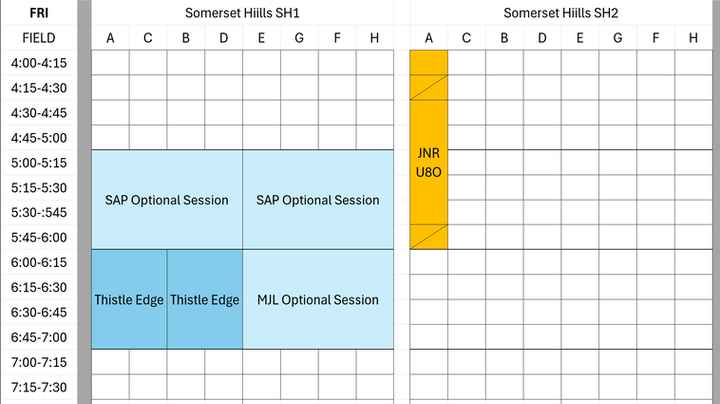This screenshot has height=404, width=720.
Task: Select field G header under SH2
Action: [618, 38]
